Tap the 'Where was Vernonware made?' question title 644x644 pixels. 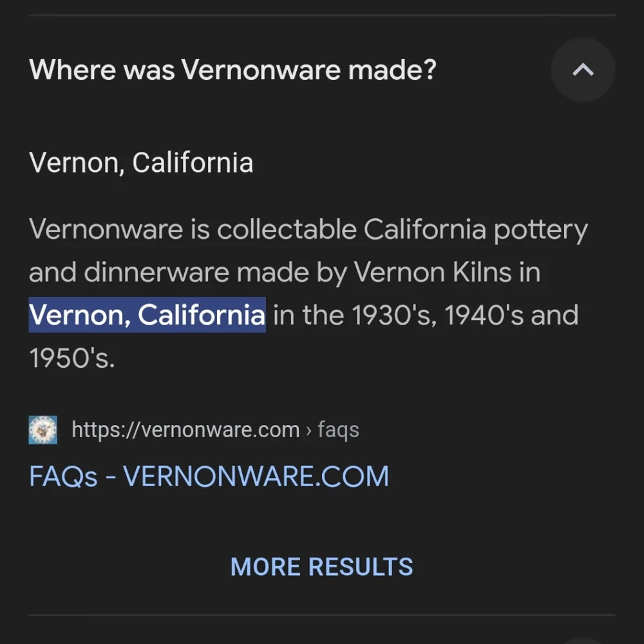tap(232, 70)
